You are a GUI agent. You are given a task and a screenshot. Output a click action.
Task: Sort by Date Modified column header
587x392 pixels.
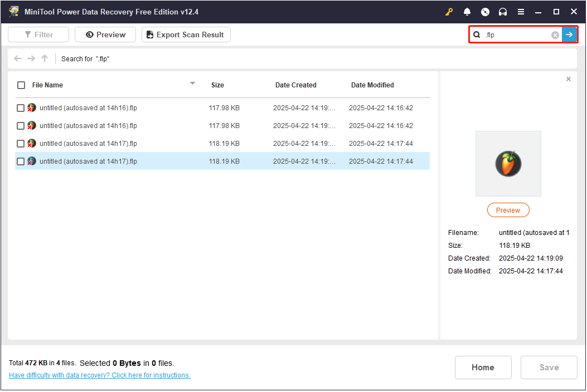click(372, 85)
